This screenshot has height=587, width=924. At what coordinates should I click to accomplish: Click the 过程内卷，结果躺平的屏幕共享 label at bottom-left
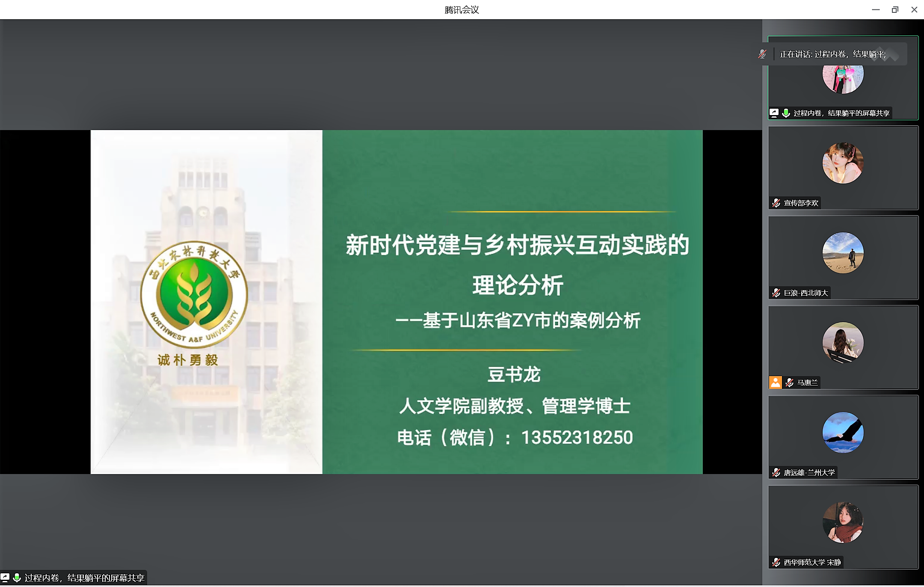click(84, 578)
